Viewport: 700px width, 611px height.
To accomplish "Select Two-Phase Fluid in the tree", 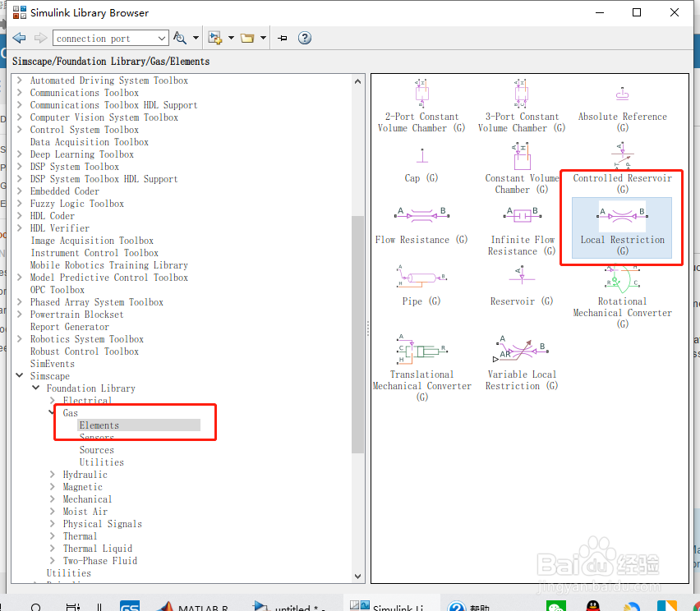I will click(x=100, y=561).
